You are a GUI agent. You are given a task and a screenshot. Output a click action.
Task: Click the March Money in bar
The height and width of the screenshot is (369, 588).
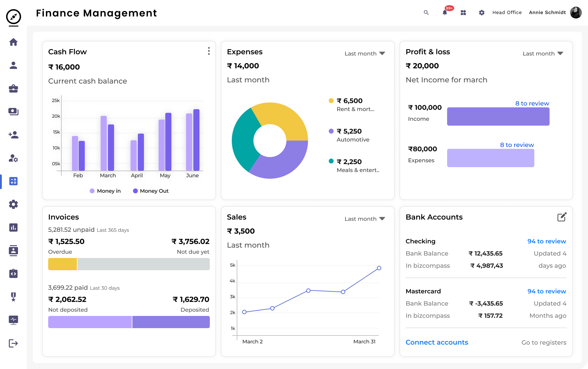click(x=104, y=143)
